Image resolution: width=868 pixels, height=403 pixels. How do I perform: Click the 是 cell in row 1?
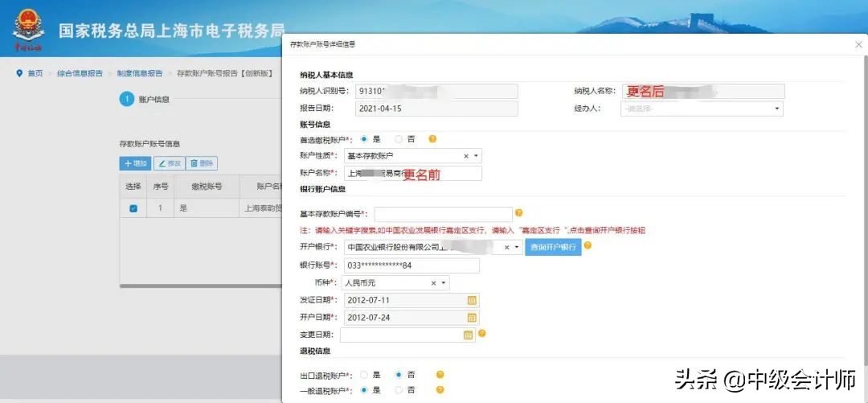[207, 209]
